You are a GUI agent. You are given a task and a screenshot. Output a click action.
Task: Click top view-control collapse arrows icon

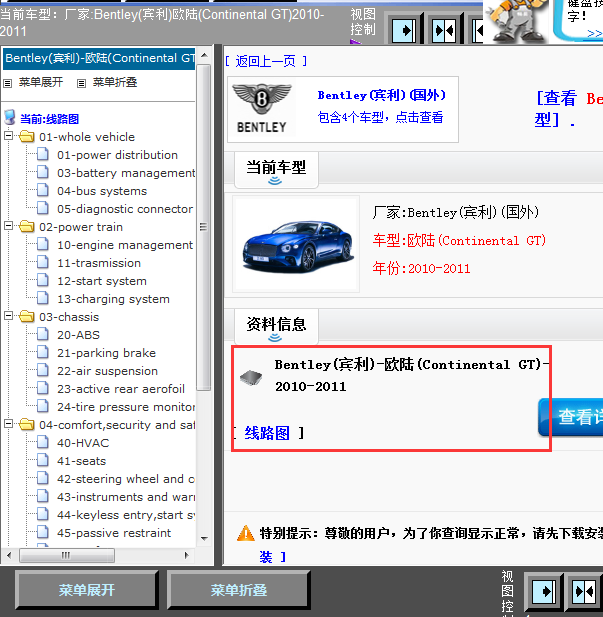[x=444, y=30]
